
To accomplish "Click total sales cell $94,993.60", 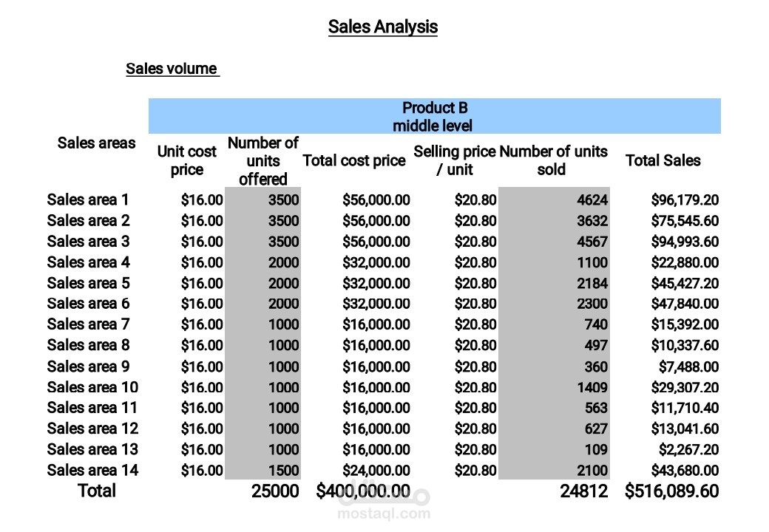I will pyautogui.click(x=685, y=242).
